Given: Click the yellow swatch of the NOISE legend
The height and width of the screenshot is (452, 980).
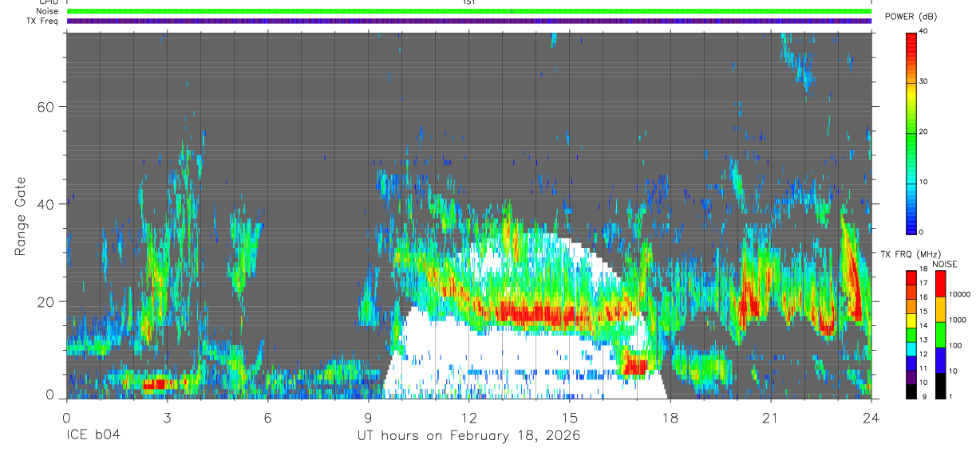Looking at the screenshot, I should [x=940, y=309].
